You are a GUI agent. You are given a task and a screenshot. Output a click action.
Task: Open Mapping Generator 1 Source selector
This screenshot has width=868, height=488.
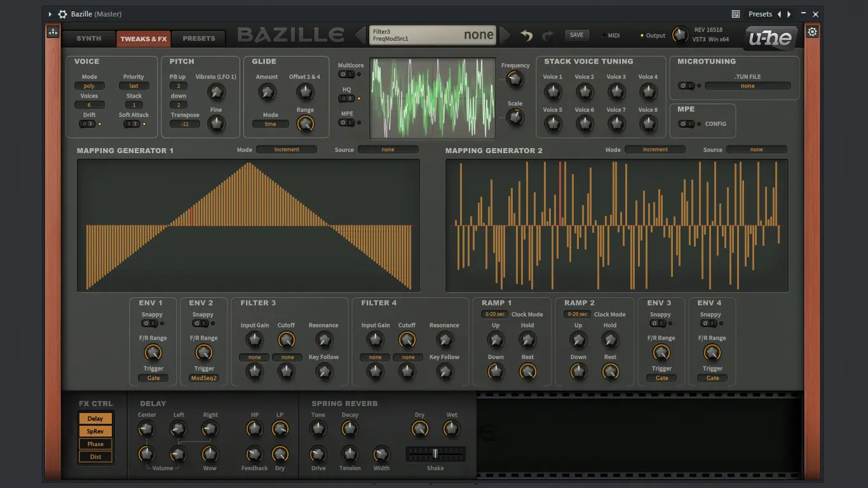coord(388,149)
